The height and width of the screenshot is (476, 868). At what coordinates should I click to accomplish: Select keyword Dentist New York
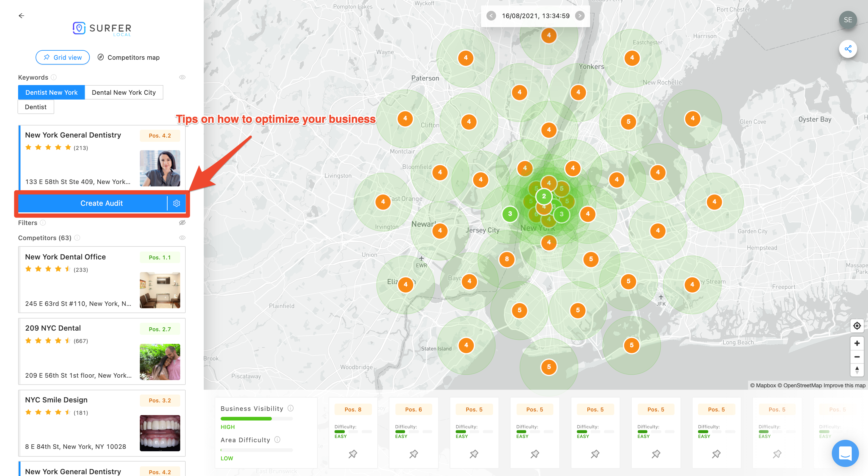tap(51, 92)
